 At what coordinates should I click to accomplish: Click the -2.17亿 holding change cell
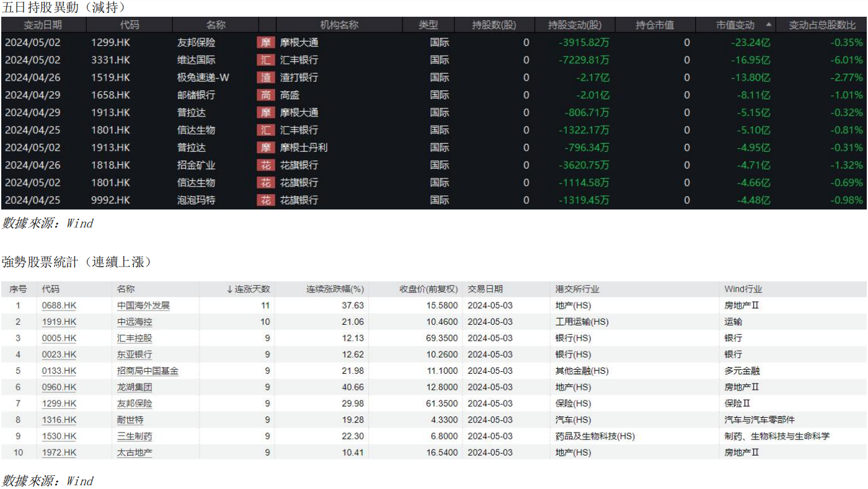591,77
